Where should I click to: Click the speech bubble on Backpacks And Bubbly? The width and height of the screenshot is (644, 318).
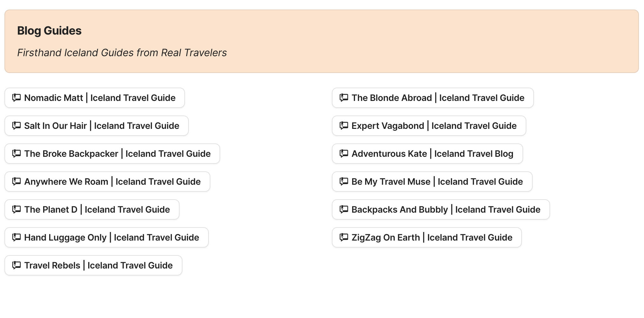(x=343, y=209)
